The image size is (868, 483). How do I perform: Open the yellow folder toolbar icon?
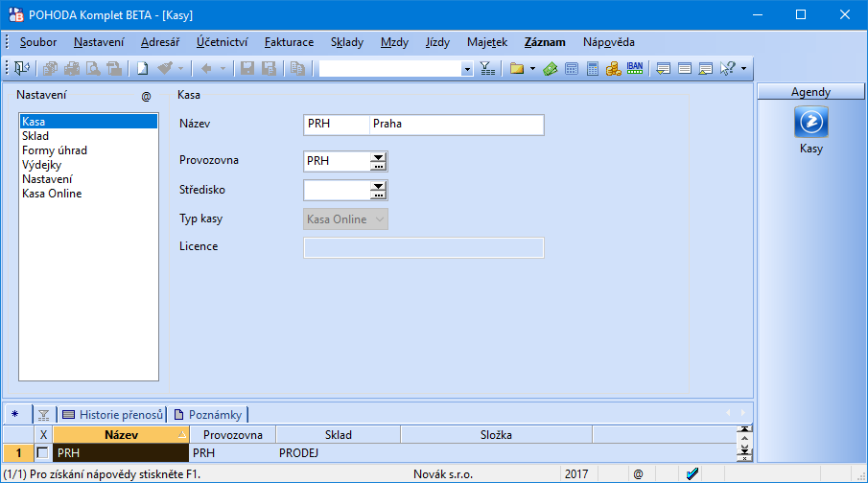tap(517, 68)
